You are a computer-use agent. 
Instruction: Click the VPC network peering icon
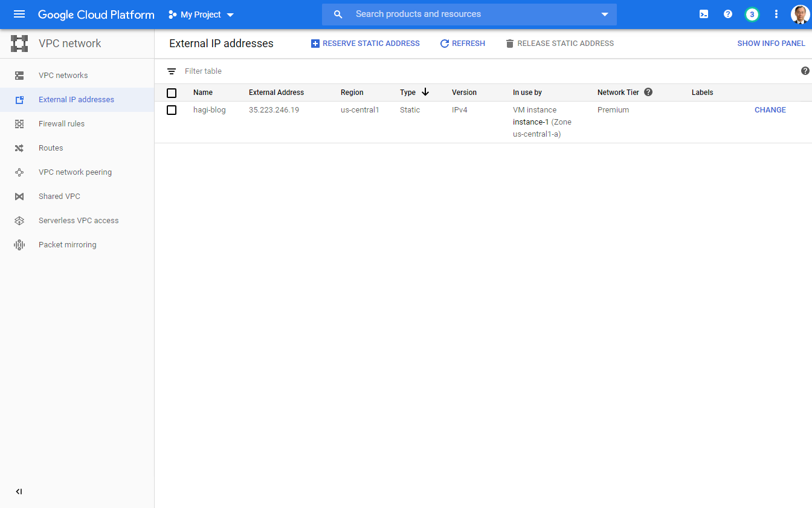(x=19, y=172)
